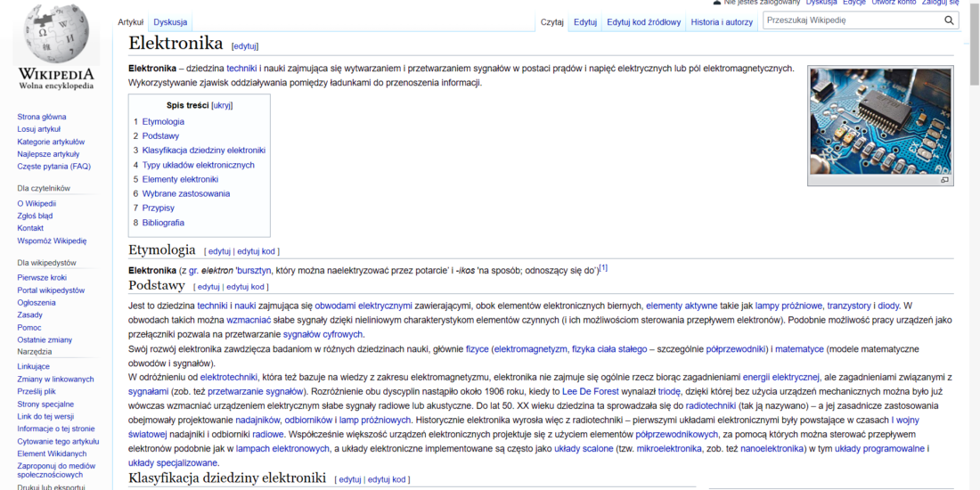Open Kontakt sidebar link
The height and width of the screenshot is (490, 980).
(x=30, y=228)
